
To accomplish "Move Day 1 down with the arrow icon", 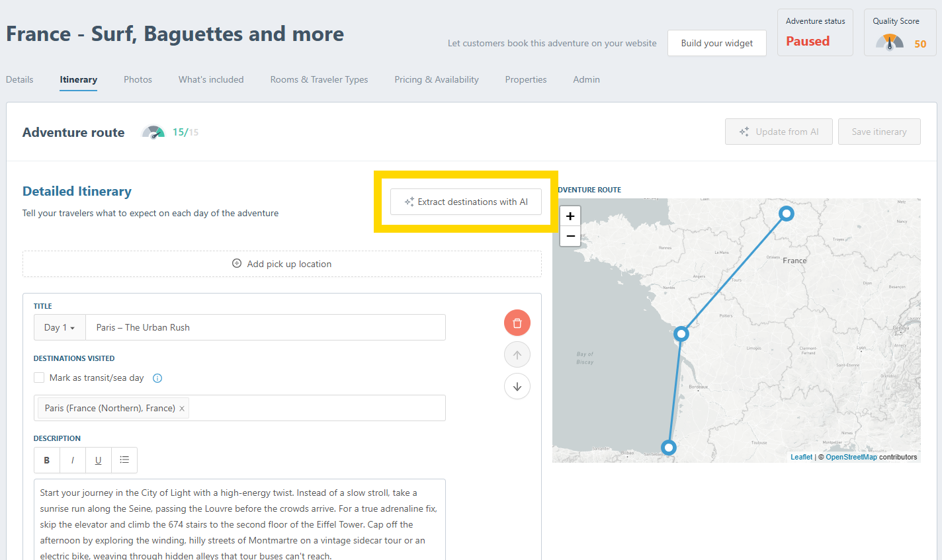I will click(517, 387).
